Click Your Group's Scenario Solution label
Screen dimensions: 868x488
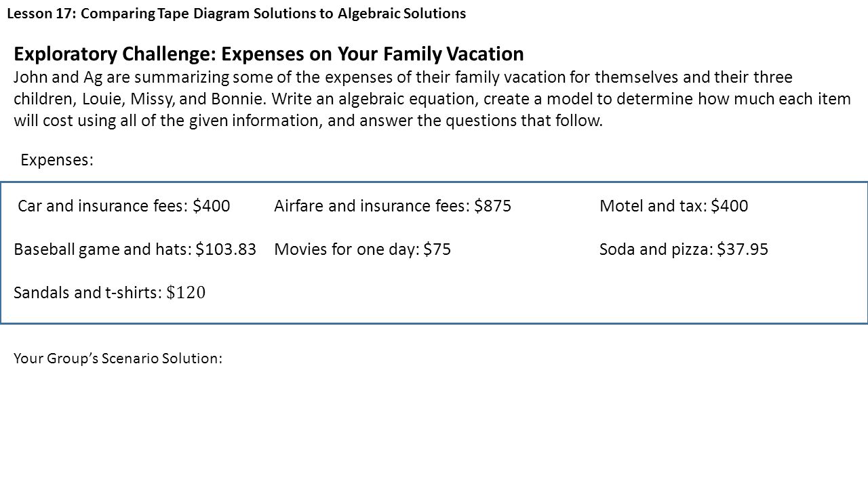118,359
